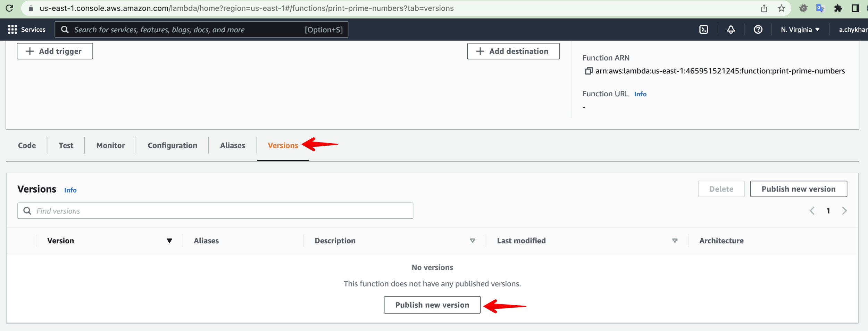Click the Add trigger button
The image size is (868, 331).
pyautogui.click(x=55, y=51)
